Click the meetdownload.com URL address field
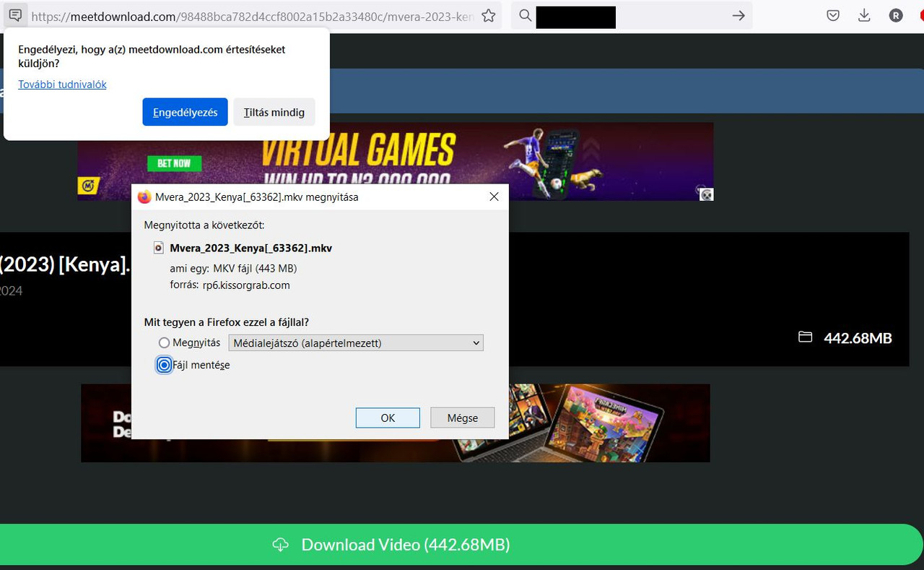The image size is (924, 570). (x=253, y=15)
